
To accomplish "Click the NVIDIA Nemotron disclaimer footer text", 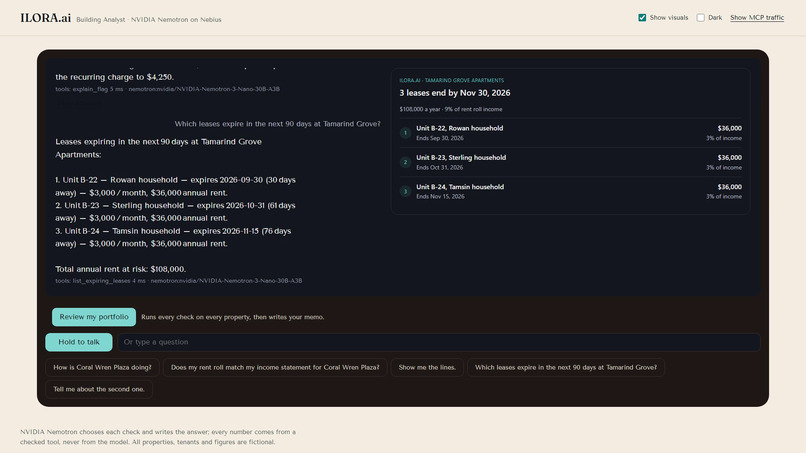I will point(158,437).
